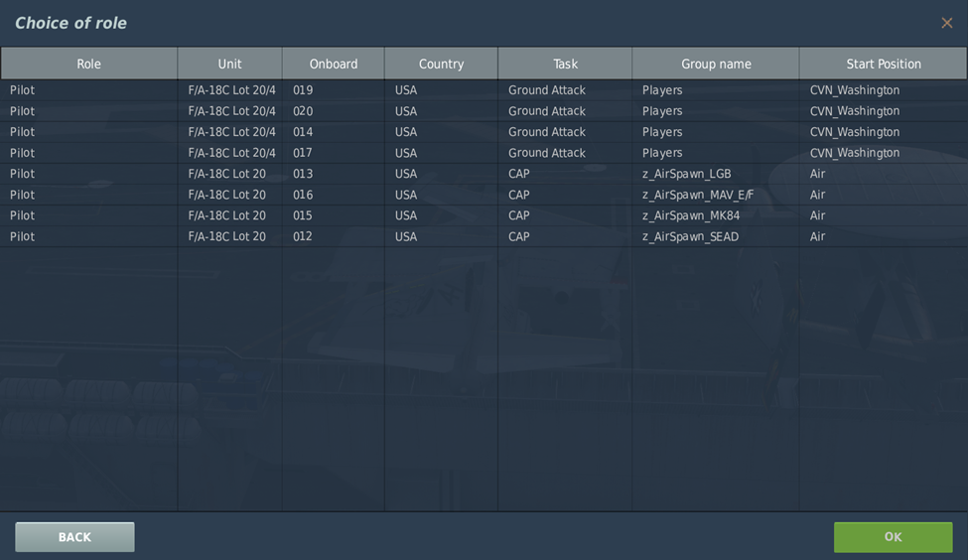The width and height of the screenshot is (968, 560).
Task: Click group name z_AirSpawn_MAV_E/F
Action: (x=698, y=195)
